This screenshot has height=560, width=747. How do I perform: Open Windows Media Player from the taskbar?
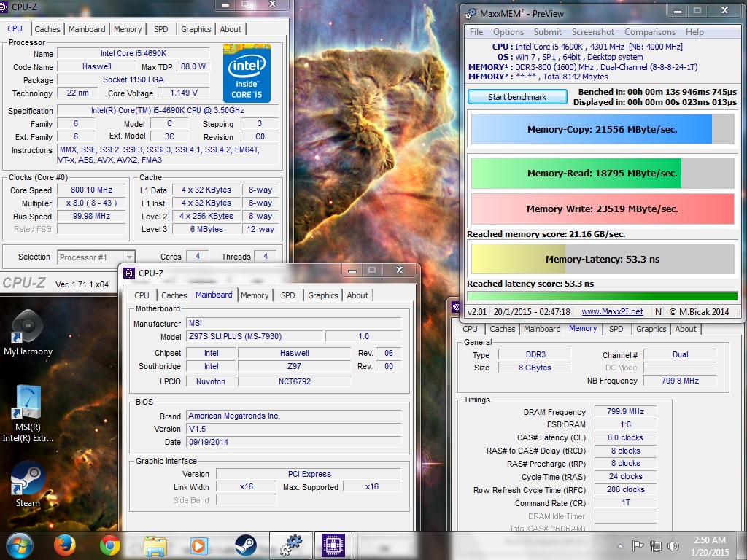pyautogui.click(x=200, y=545)
